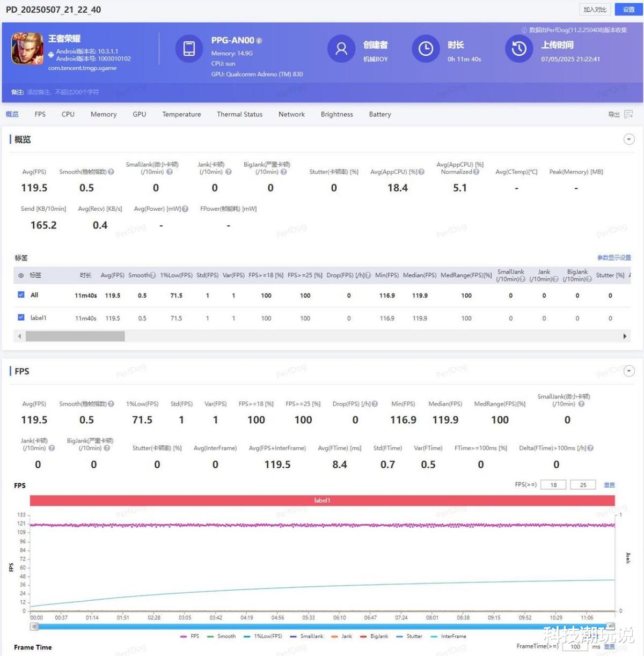Open the Memory tab

coord(104,114)
